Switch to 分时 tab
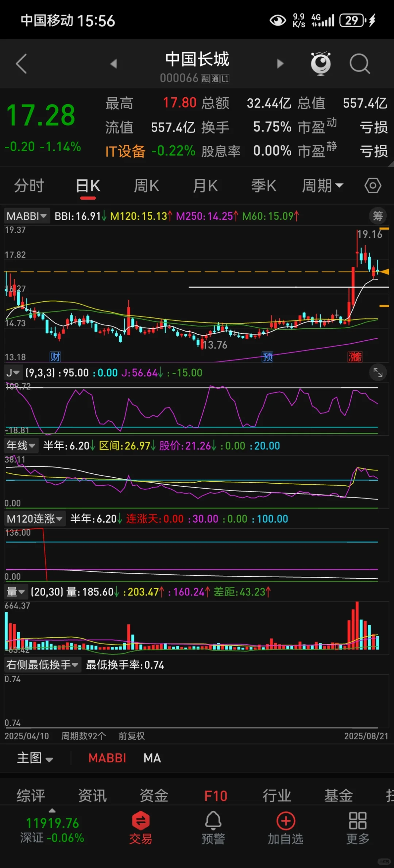 coord(29,186)
